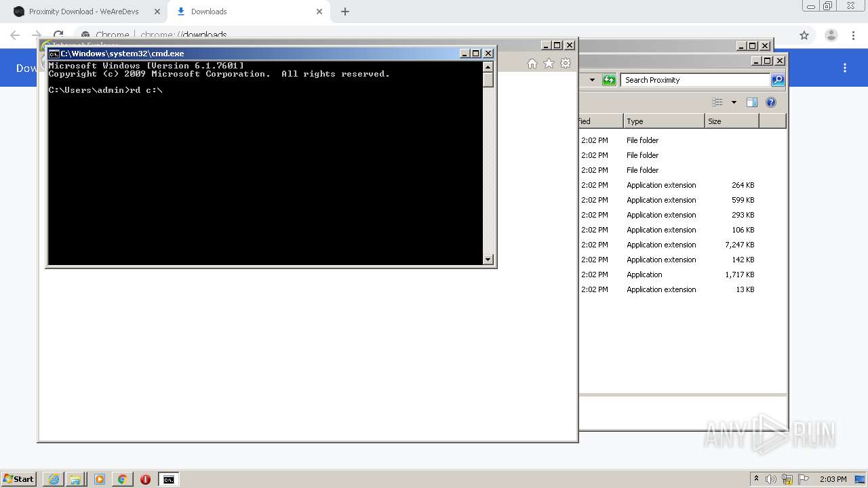Open Internet Explorer Tools gear
The height and width of the screenshot is (488, 868).
tap(566, 63)
